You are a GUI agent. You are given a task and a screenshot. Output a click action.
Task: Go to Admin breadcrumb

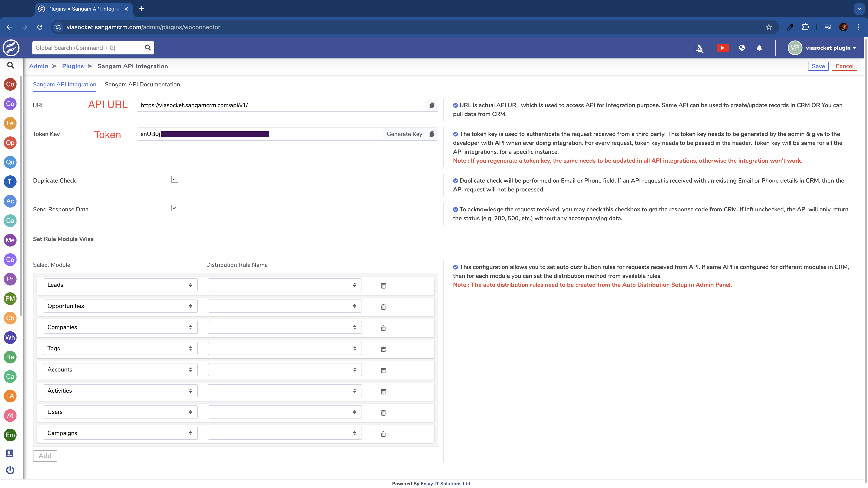tap(38, 66)
